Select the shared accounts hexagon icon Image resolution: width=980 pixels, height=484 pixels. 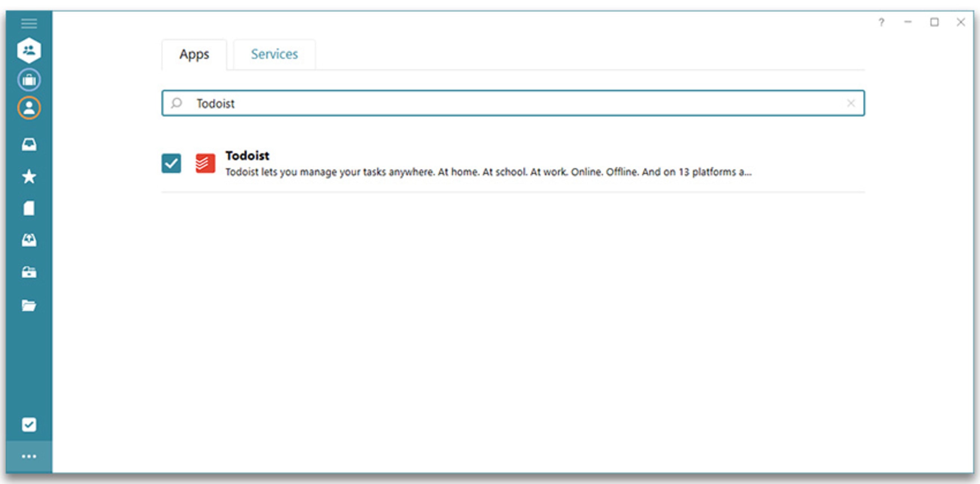coord(29,50)
